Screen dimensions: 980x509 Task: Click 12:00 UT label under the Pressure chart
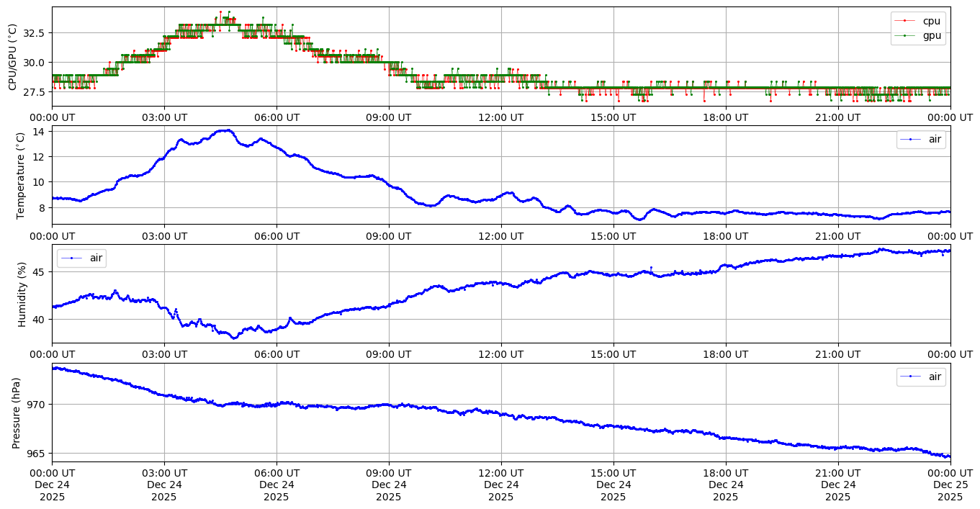point(500,472)
